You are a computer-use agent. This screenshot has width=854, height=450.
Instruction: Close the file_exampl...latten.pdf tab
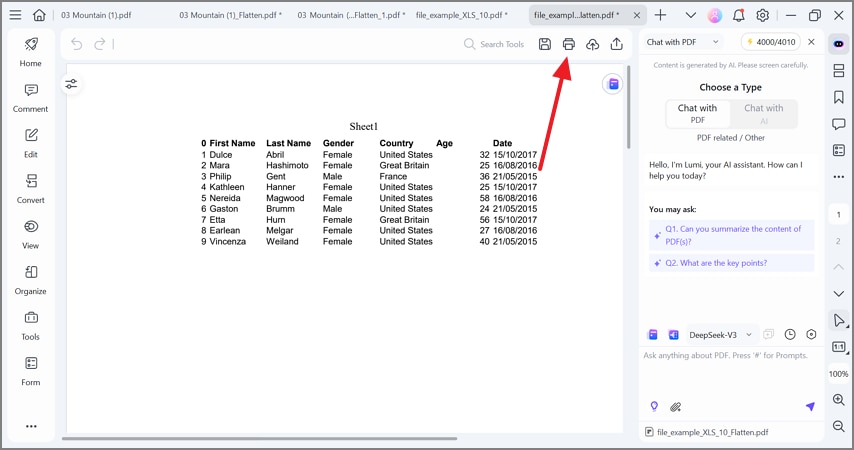pyautogui.click(x=637, y=15)
